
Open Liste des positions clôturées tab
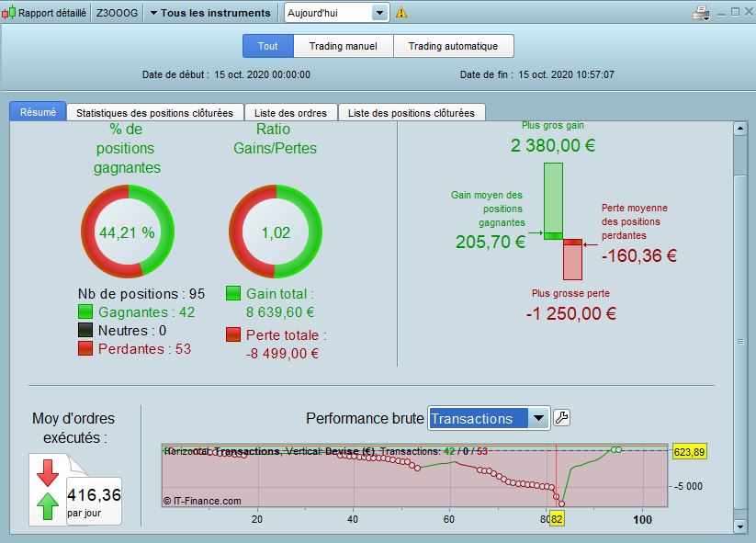(412, 113)
